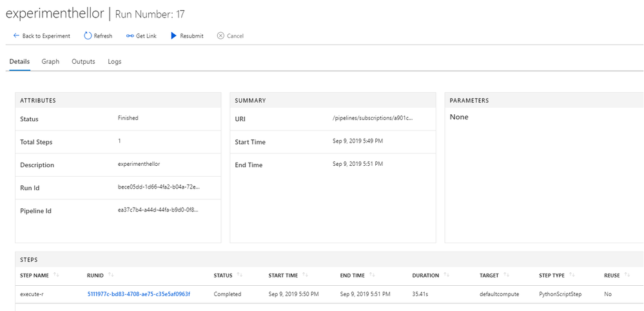
Task: Click the Refresh label
Action: [103, 36]
